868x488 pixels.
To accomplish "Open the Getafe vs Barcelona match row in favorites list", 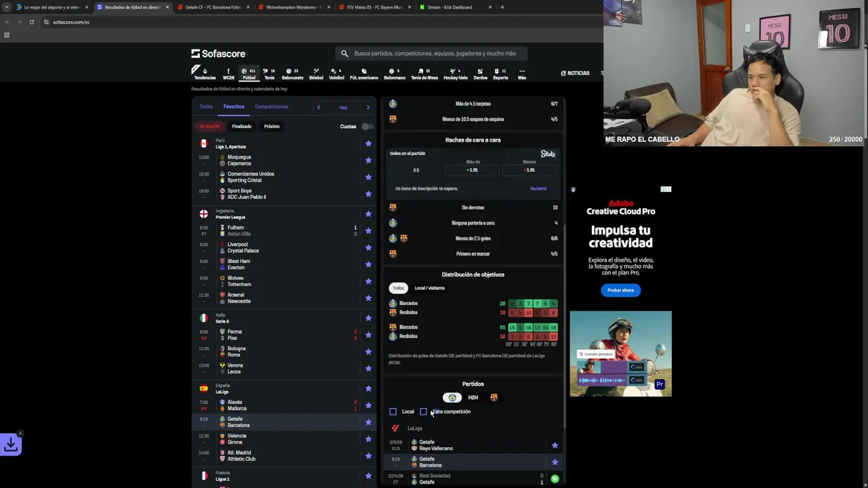I will [284, 422].
